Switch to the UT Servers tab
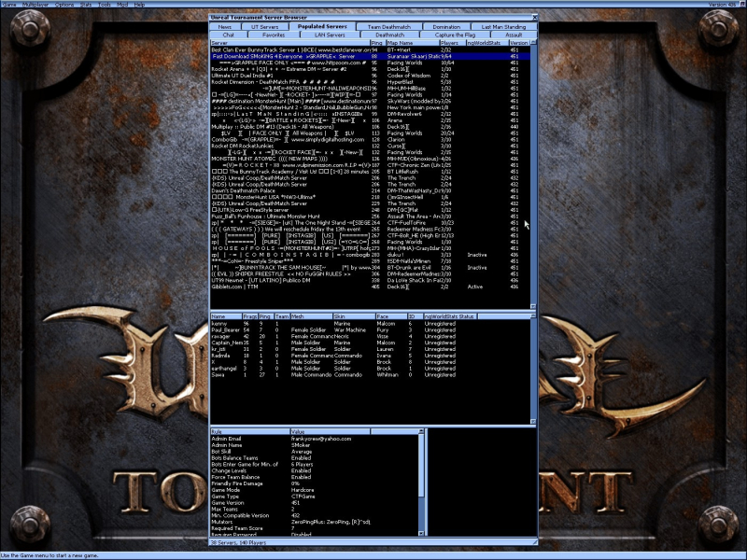Image resolution: width=747 pixels, height=560 pixels. click(264, 27)
